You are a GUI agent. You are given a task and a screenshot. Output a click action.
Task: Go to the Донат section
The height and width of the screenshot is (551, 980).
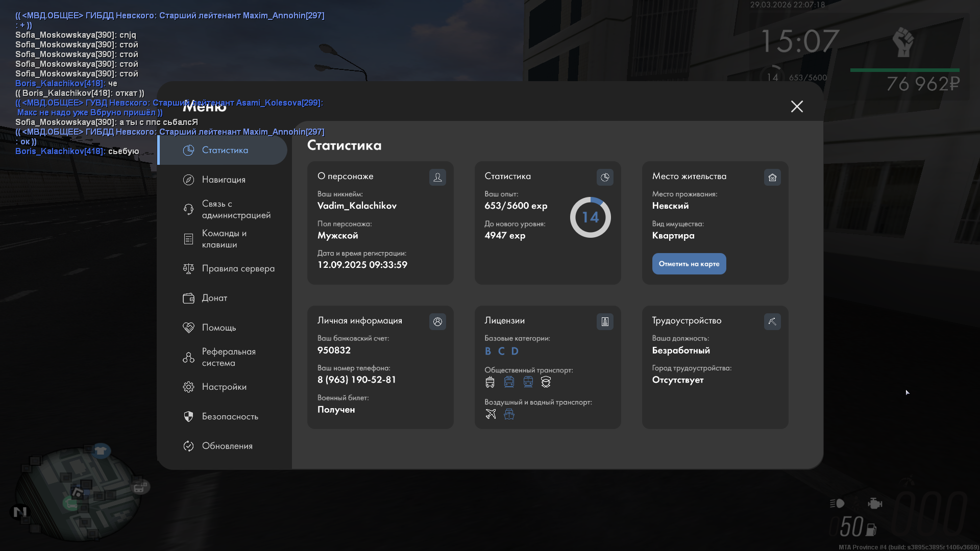(214, 298)
